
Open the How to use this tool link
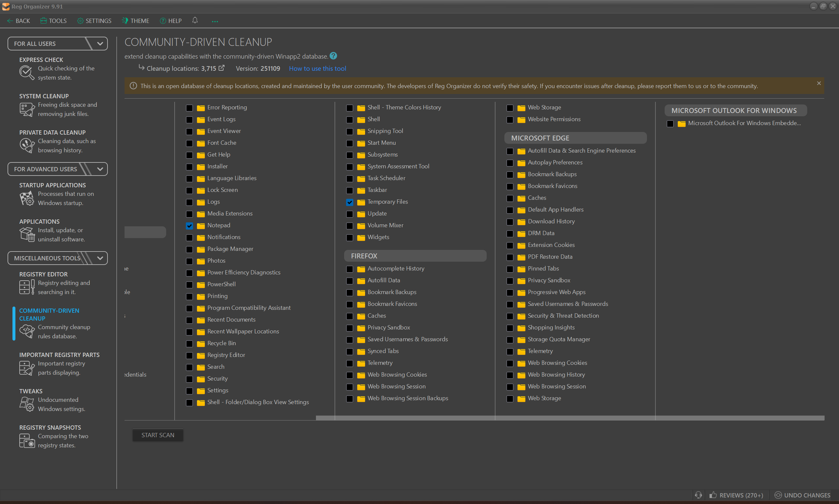[317, 68]
